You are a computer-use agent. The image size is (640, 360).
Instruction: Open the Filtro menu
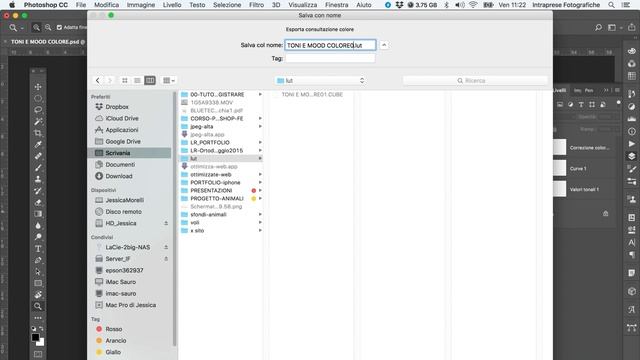click(256, 5)
